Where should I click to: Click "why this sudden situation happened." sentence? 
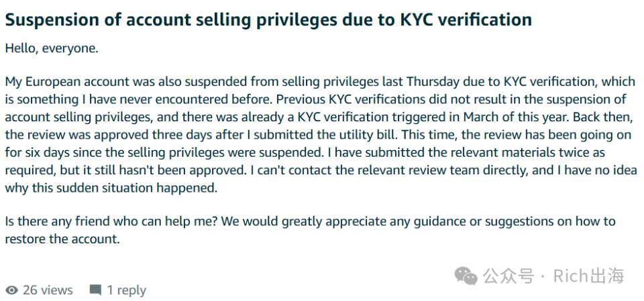pos(111,188)
